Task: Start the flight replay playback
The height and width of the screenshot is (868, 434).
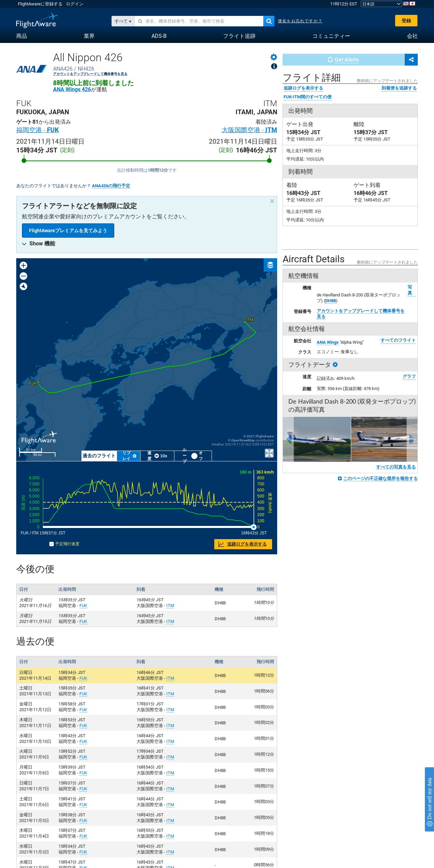Action: point(128,456)
